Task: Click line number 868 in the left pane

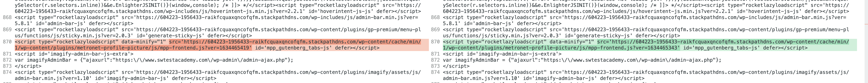Action: click(x=7, y=17)
